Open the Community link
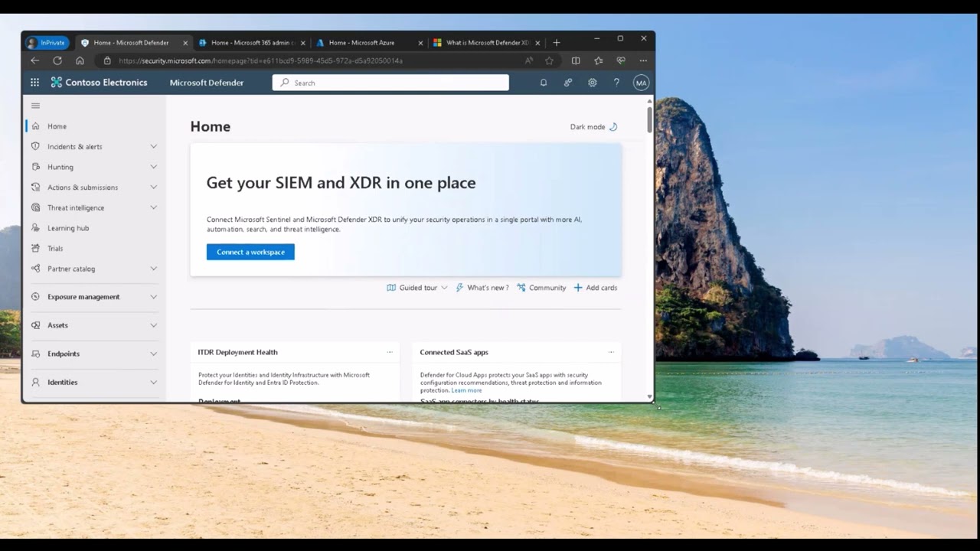The image size is (980, 551). tap(541, 288)
